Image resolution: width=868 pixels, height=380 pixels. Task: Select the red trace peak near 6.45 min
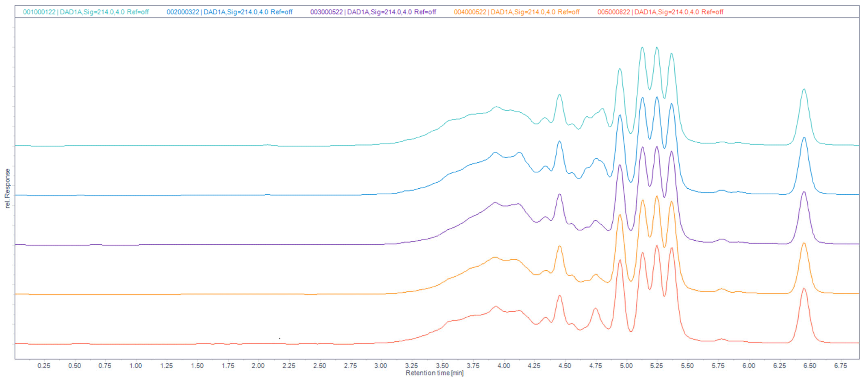[x=804, y=288]
